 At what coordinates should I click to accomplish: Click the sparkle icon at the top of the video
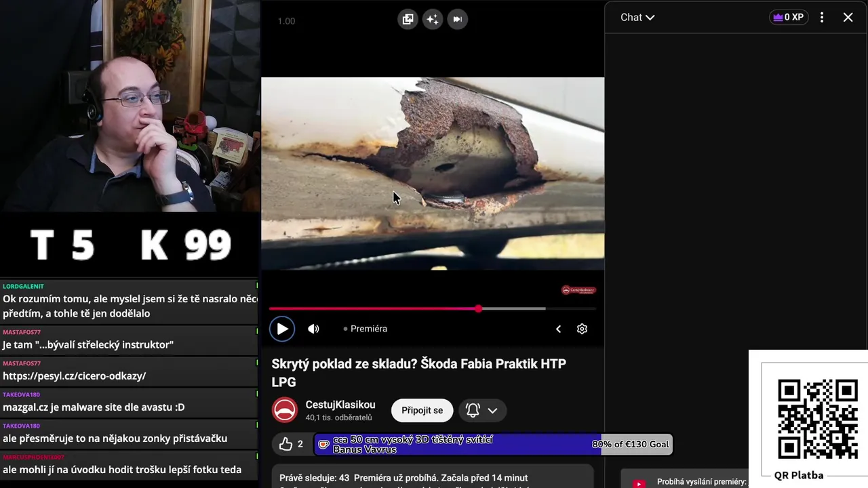coord(433,19)
